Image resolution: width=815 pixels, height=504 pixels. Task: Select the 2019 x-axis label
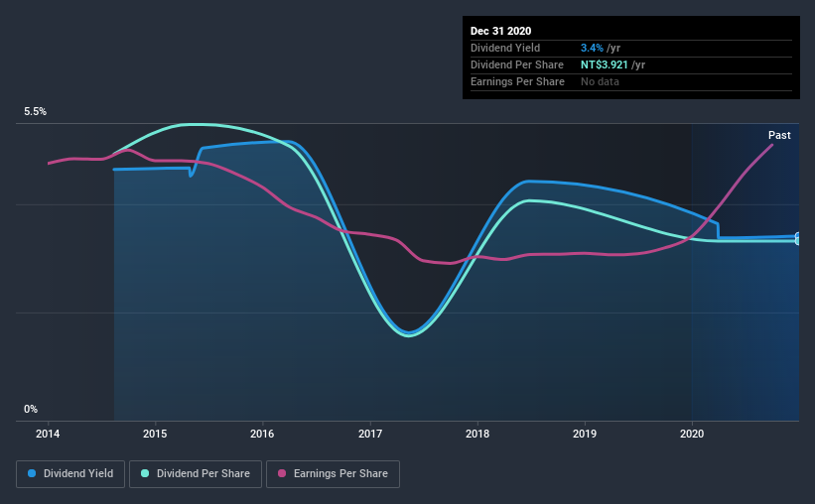pyautogui.click(x=585, y=434)
